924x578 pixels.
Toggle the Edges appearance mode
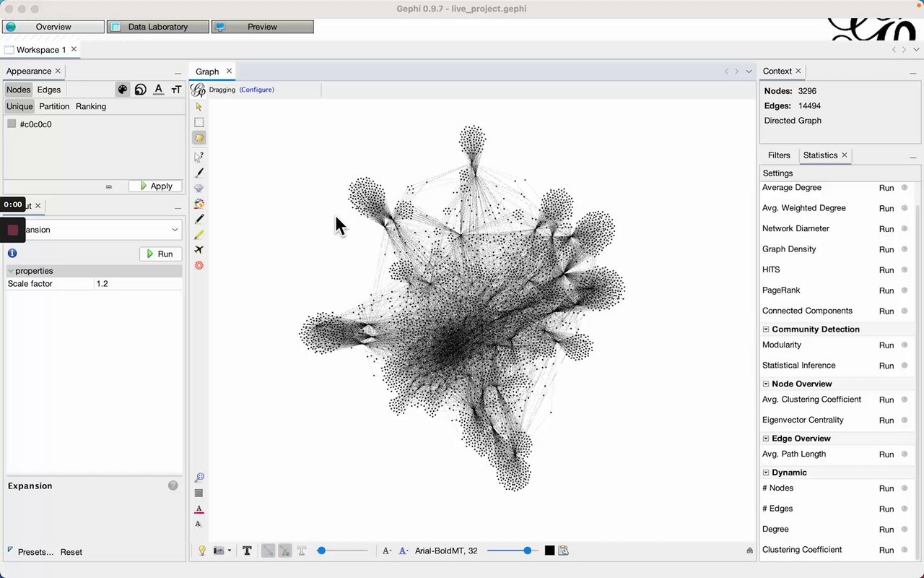click(x=49, y=90)
